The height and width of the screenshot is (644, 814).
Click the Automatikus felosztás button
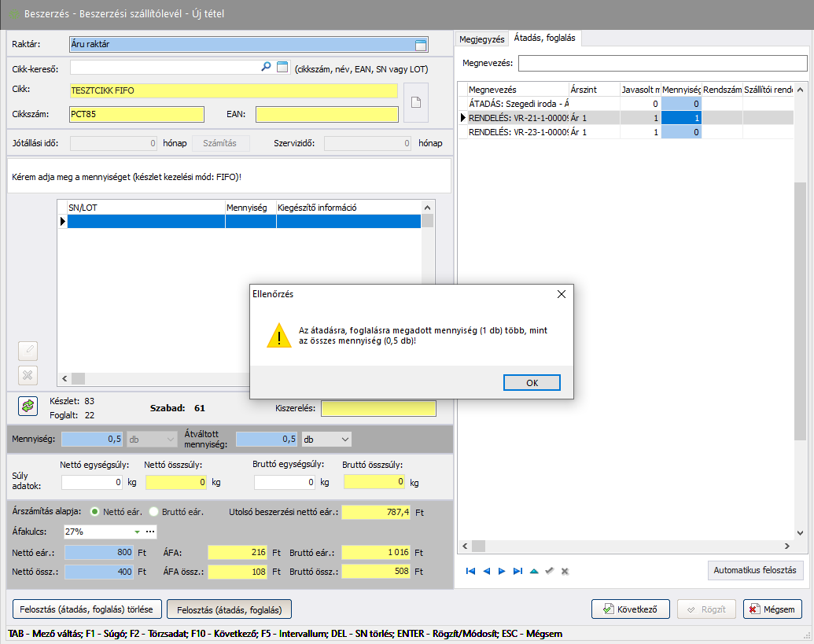754,570
